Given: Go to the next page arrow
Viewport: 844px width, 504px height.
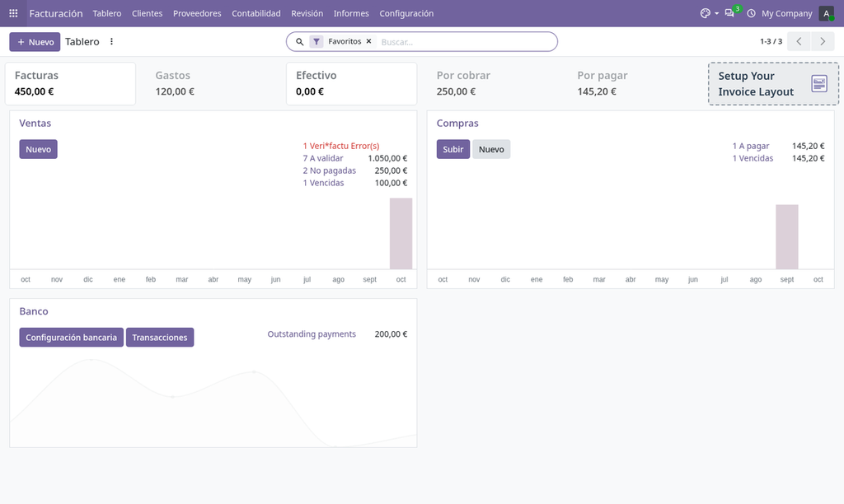Looking at the screenshot, I should point(823,41).
